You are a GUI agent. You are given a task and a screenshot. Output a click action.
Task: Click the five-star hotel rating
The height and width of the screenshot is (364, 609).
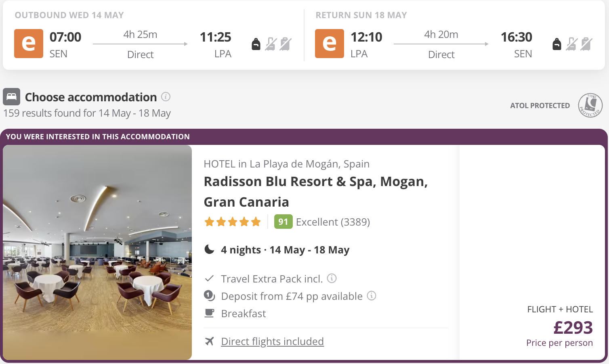point(233,222)
